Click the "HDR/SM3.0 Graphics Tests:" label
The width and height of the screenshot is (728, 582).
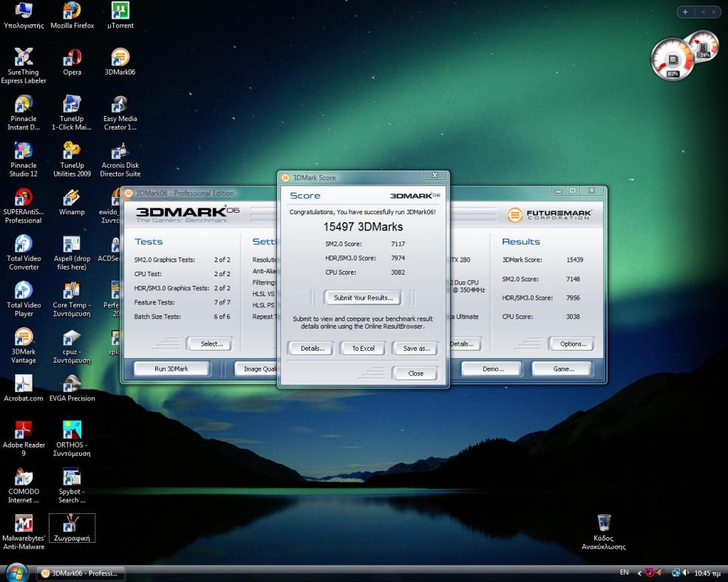pos(171,288)
